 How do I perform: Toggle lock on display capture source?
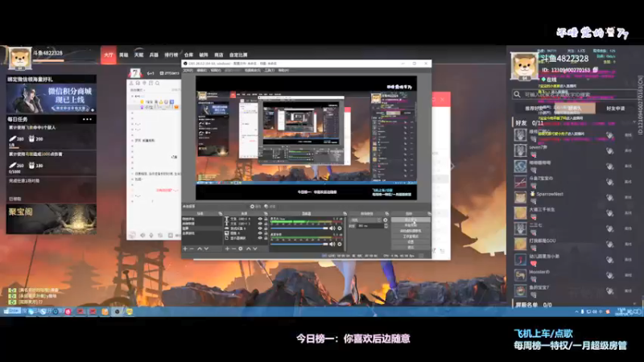266,238
